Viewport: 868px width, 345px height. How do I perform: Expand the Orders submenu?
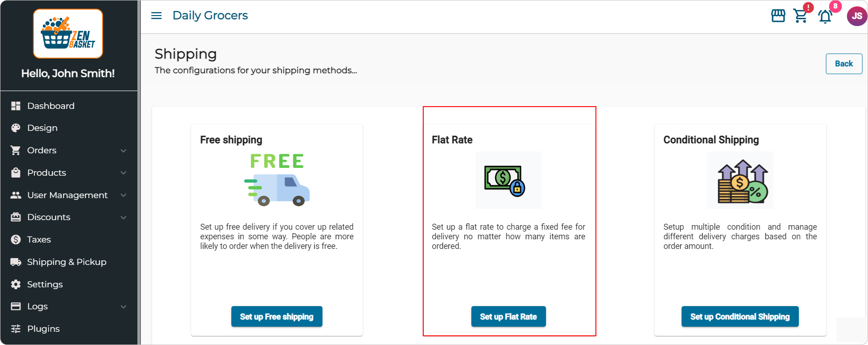tap(123, 151)
